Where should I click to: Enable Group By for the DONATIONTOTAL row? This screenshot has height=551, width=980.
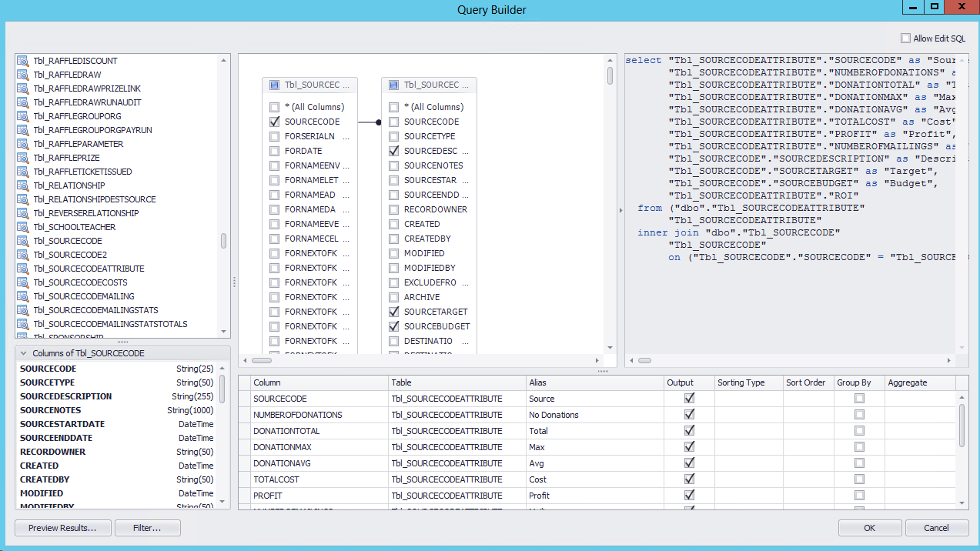coord(859,431)
